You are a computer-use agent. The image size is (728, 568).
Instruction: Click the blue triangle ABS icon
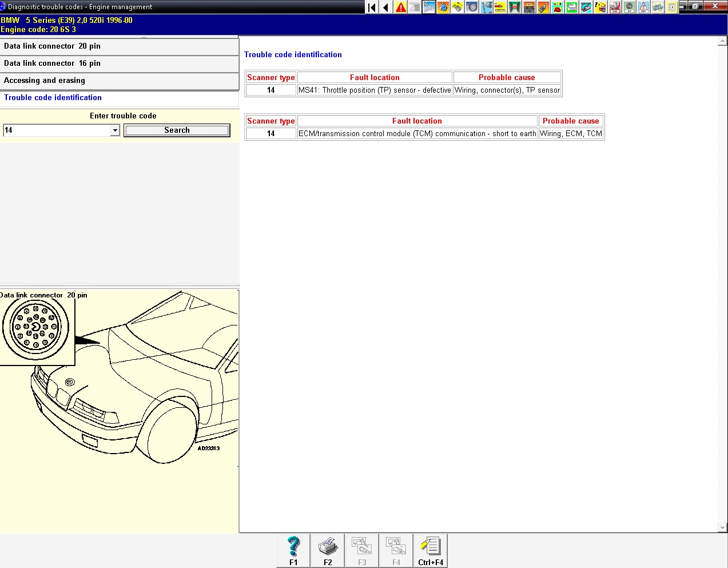(643, 7)
